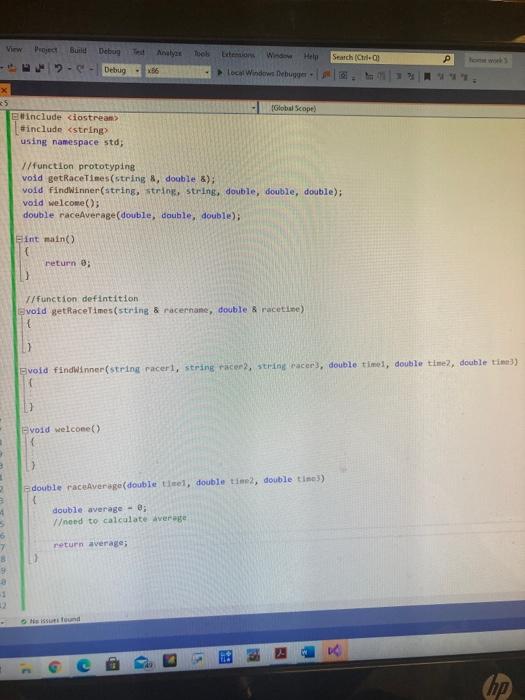525x700 pixels.
Task: Open the Test menu
Action: click(138, 52)
